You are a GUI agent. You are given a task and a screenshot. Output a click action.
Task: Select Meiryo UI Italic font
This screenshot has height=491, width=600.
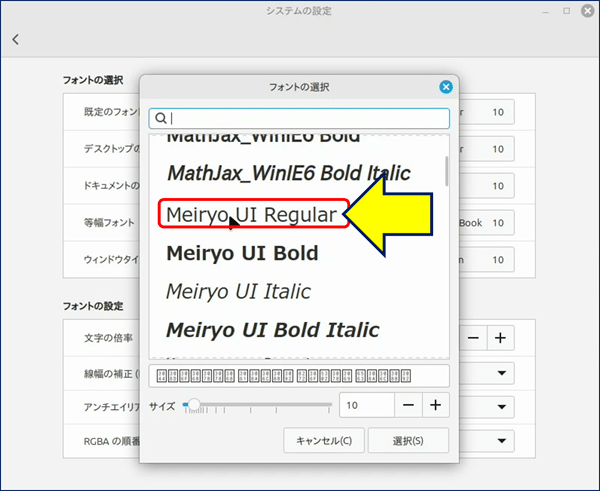(238, 291)
